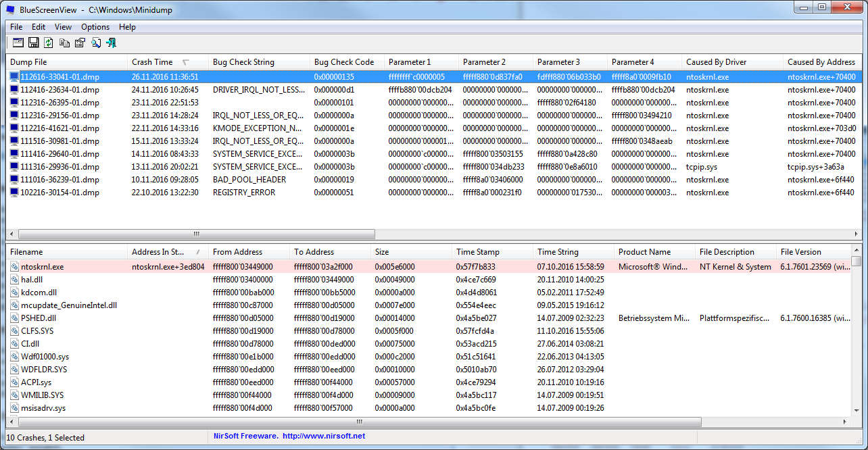Click icon beside 111416-29640-01.dmp

coord(15,154)
